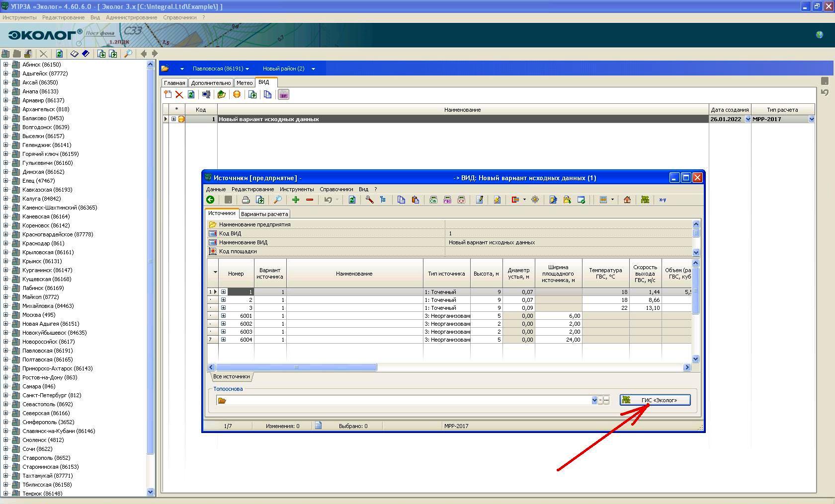Click the printer icon in sources toolbar

246,200
